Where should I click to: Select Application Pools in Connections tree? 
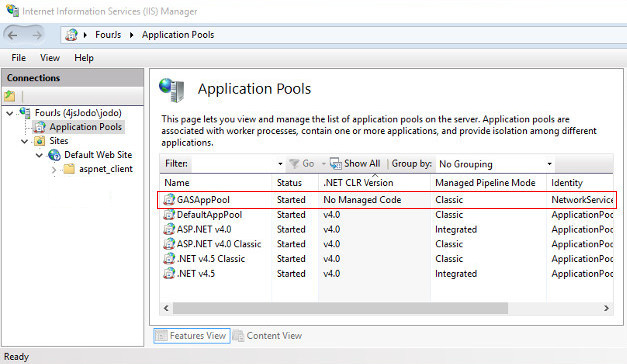coord(86,127)
